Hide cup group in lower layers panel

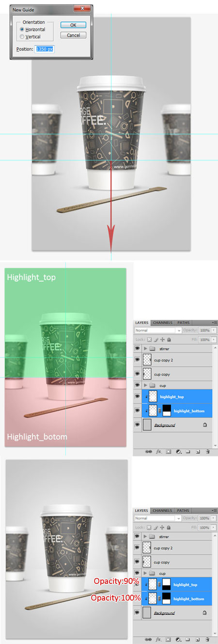point(137,573)
